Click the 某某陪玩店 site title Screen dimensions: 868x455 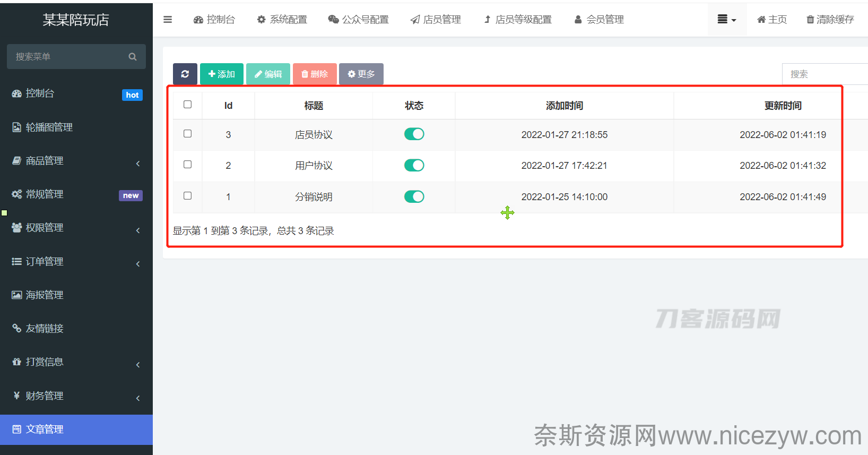76,20
